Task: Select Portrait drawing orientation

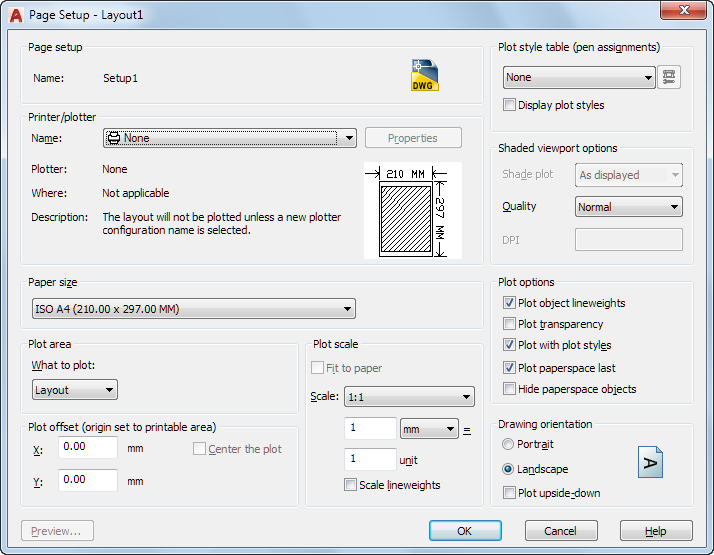Action: [x=509, y=444]
